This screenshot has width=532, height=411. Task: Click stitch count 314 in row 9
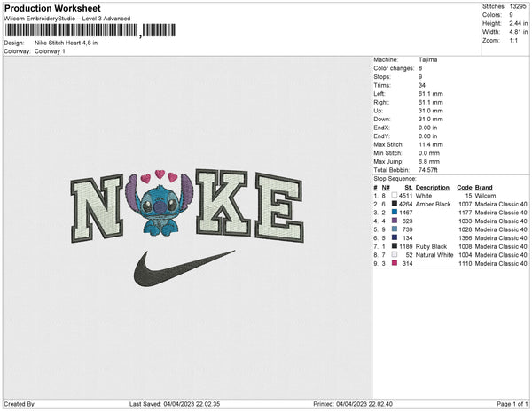coord(408,263)
